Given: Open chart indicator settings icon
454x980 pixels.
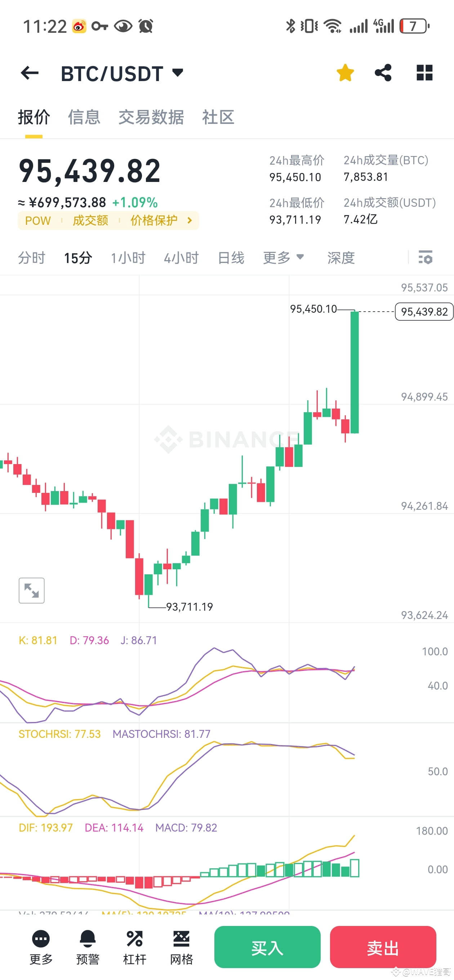Looking at the screenshot, I should point(425,258).
